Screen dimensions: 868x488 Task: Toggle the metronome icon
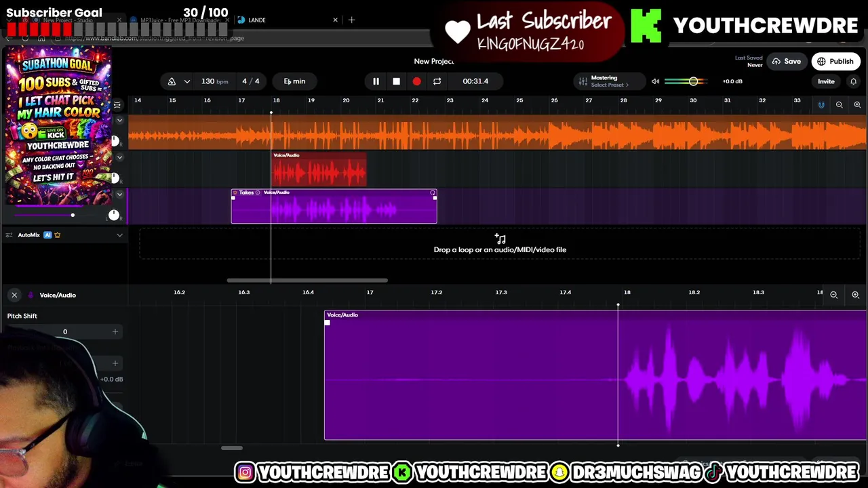pos(172,81)
